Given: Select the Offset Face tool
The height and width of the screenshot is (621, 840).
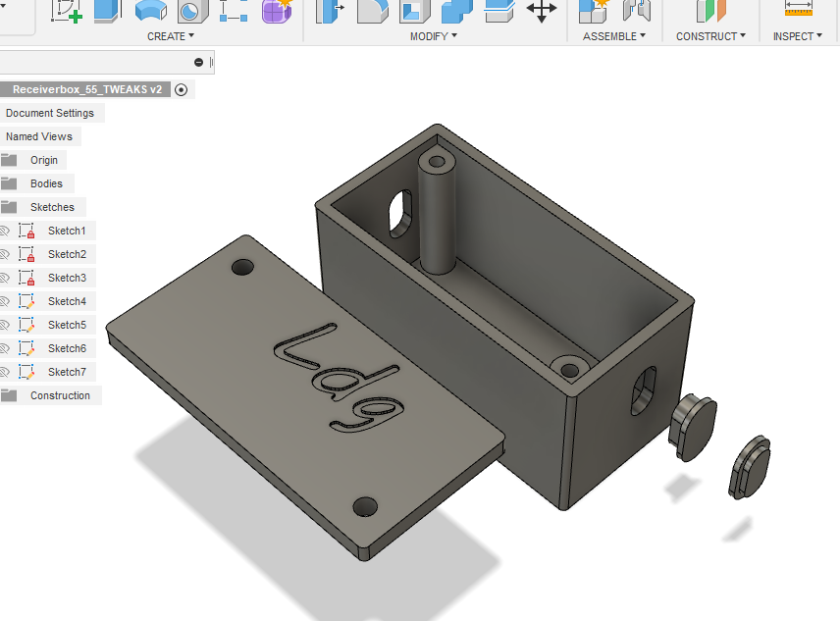Looking at the screenshot, I should pos(499,11).
